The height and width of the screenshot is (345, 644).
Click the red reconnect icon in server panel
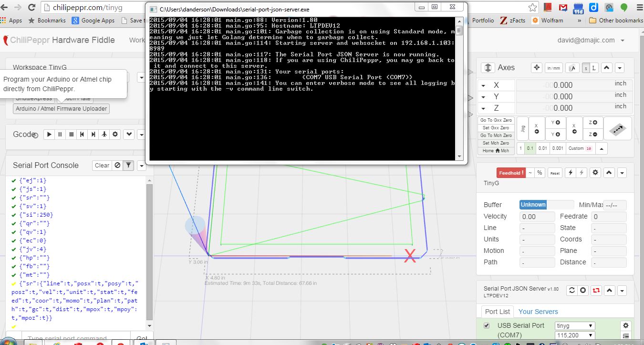tap(595, 290)
